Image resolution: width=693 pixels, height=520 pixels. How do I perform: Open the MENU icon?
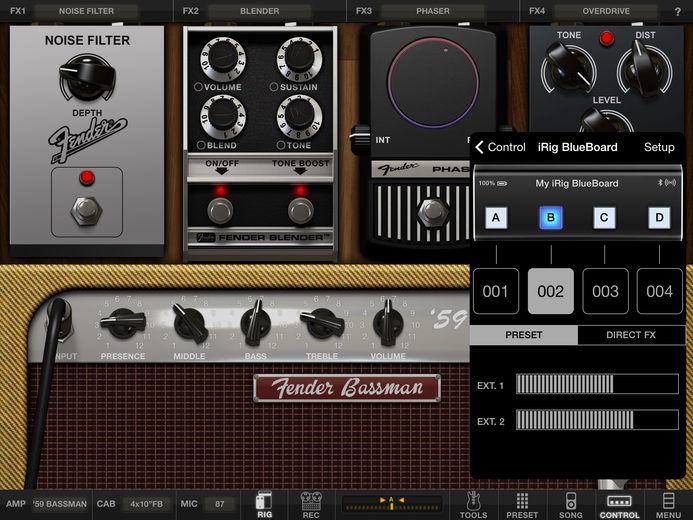pyautogui.click(x=668, y=505)
